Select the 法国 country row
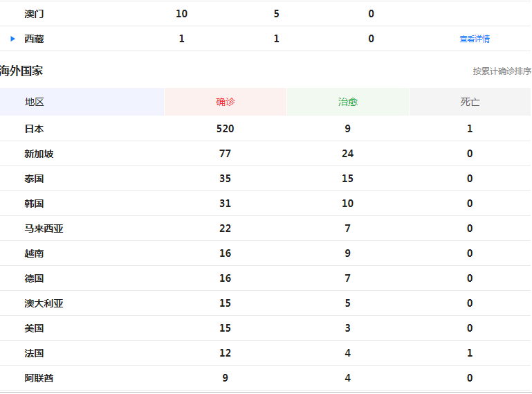 35,353
